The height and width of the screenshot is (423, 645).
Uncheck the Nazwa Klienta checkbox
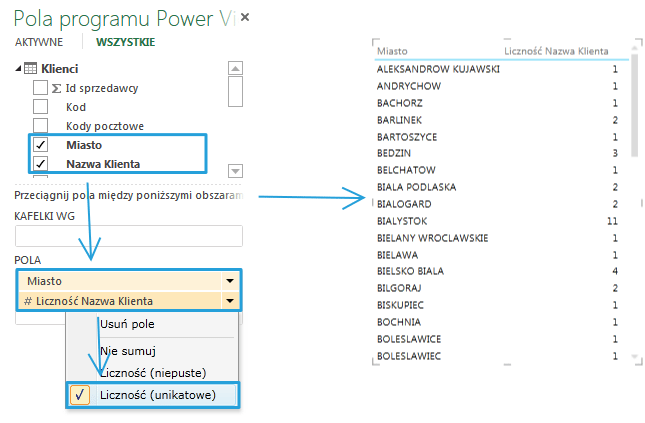pos(41,164)
